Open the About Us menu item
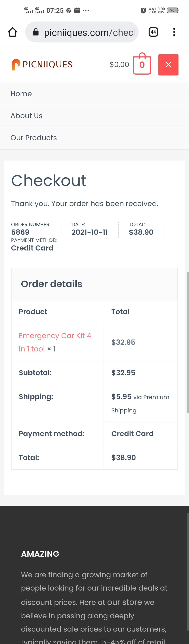189x644 pixels. 27,116
